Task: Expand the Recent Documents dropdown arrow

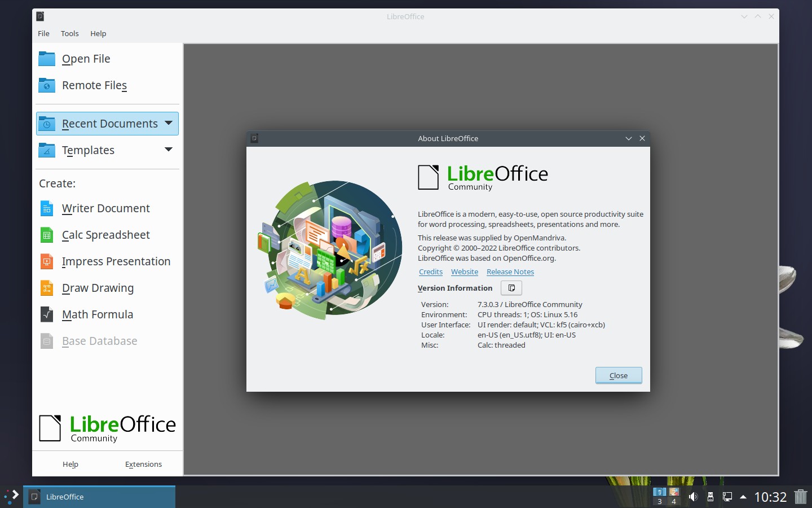Action: click(x=169, y=123)
